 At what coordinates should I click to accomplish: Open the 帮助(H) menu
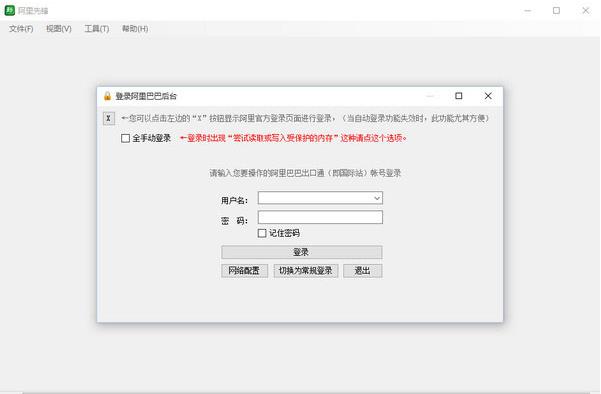click(135, 29)
